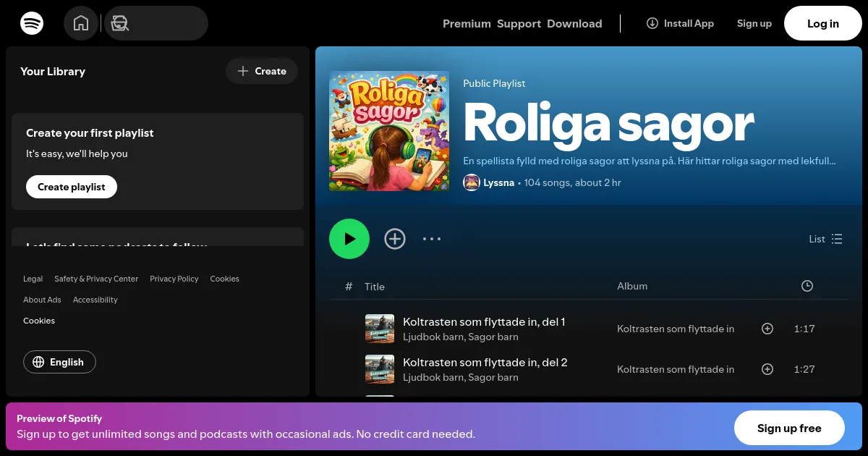Select the Support menu item
This screenshot has height=456, width=868.
pyautogui.click(x=519, y=23)
